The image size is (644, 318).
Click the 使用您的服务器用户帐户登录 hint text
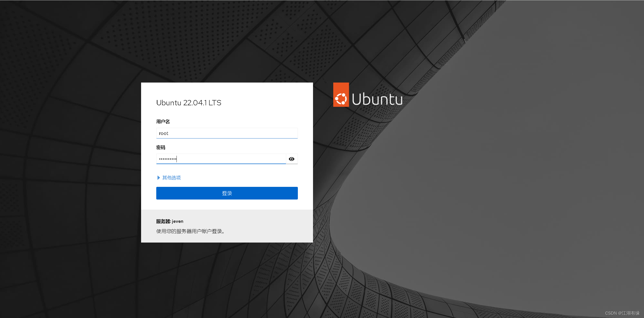(190, 231)
